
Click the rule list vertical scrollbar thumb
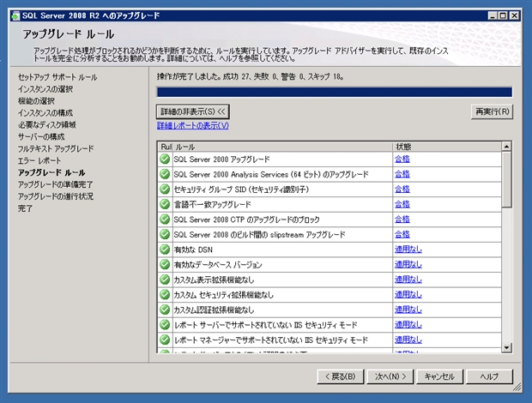click(x=506, y=180)
